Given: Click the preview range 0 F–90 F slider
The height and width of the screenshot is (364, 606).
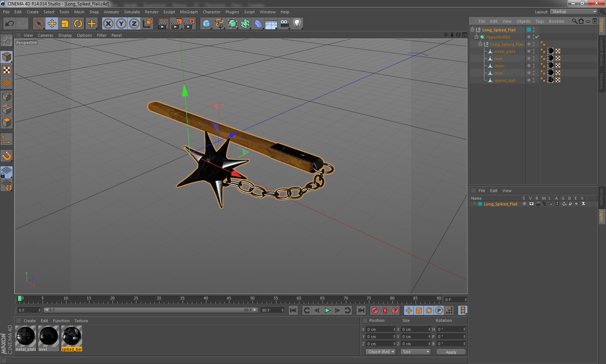Looking at the screenshot, I should pos(151,310).
